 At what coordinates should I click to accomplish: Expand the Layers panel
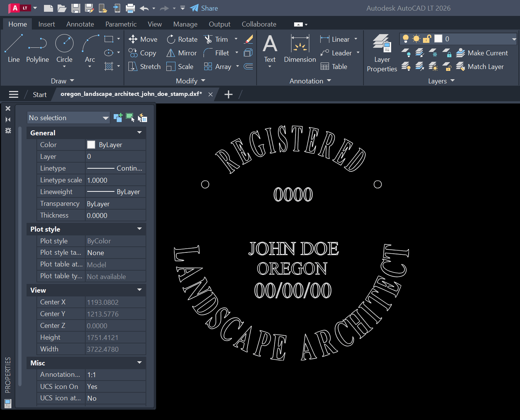click(442, 81)
